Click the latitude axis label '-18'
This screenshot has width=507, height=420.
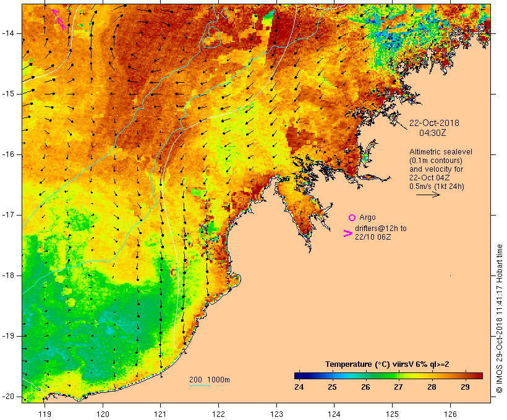[x=8, y=275]
